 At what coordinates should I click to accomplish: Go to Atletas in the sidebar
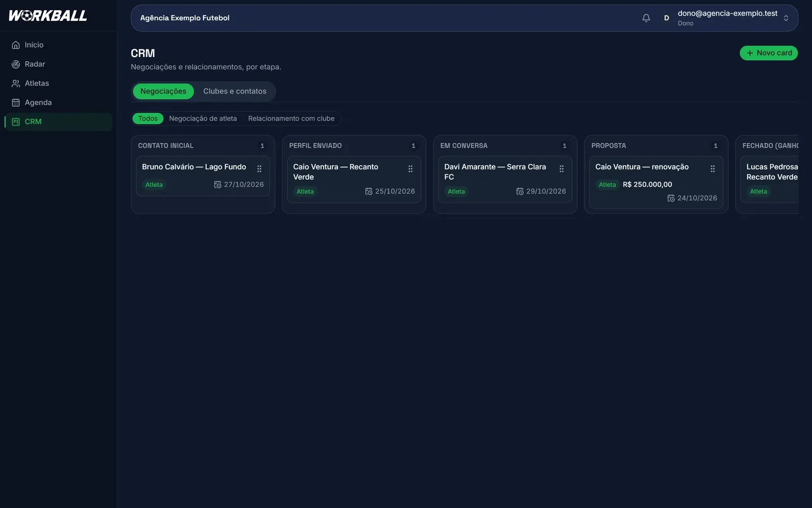point(58,83)
